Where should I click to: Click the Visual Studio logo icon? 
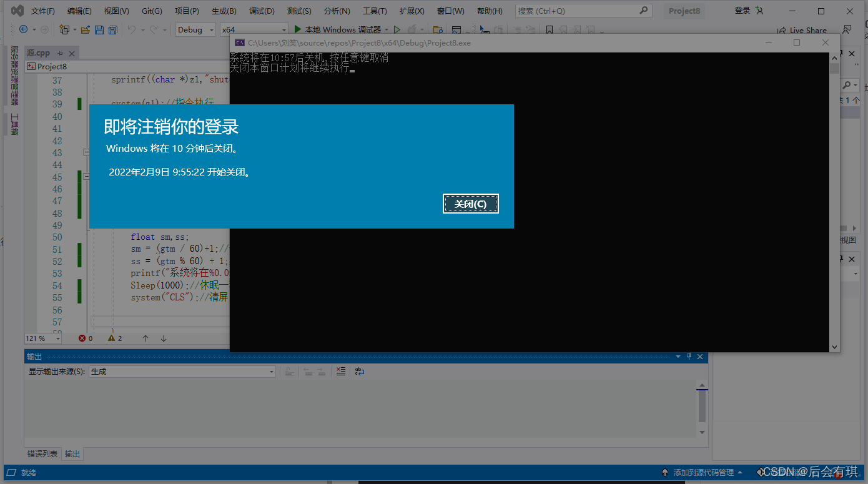click(17, 11)
